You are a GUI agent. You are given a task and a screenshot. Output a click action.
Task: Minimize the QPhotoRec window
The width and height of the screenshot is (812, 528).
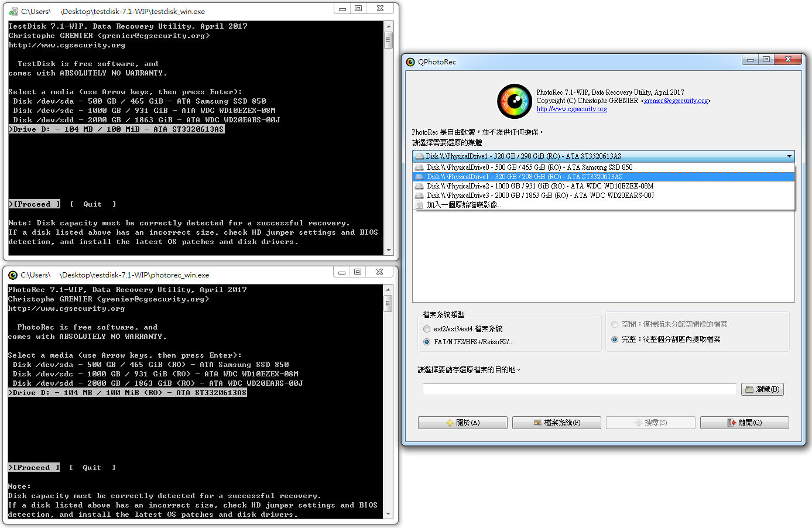(x=750, y=59)
